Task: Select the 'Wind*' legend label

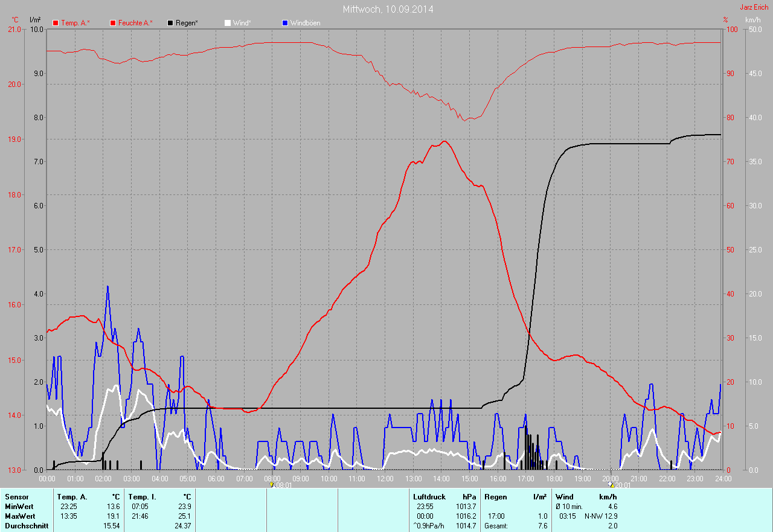Action: pos(242,23)
